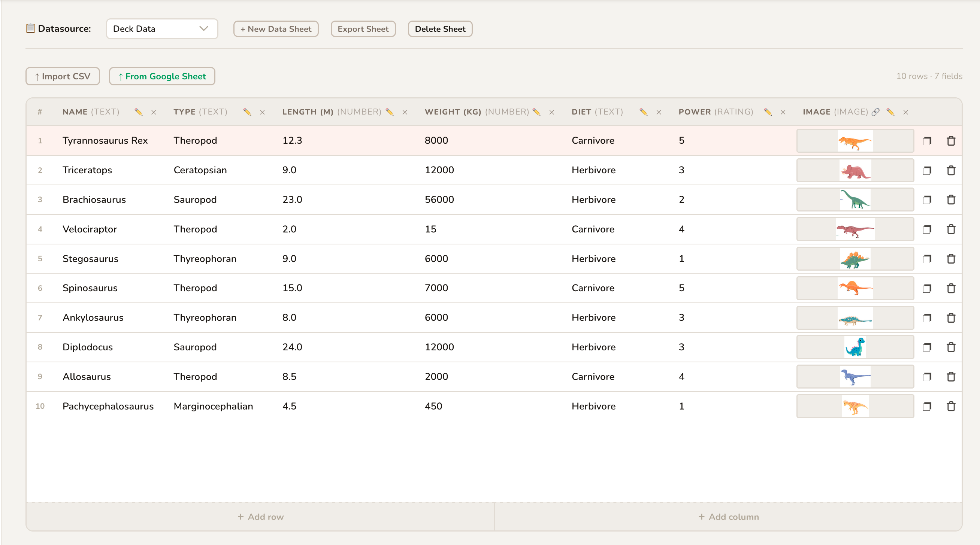The width and height of the screenshot is (980, 545).
Task: Click the link icon in IMAGE column header
Action: (x=876, y=112)
